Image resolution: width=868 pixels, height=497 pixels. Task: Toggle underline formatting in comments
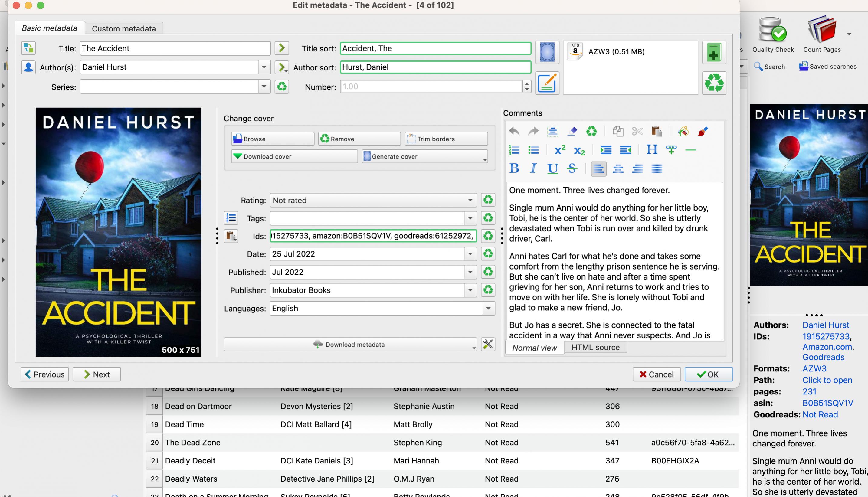(x=552, y=168)
